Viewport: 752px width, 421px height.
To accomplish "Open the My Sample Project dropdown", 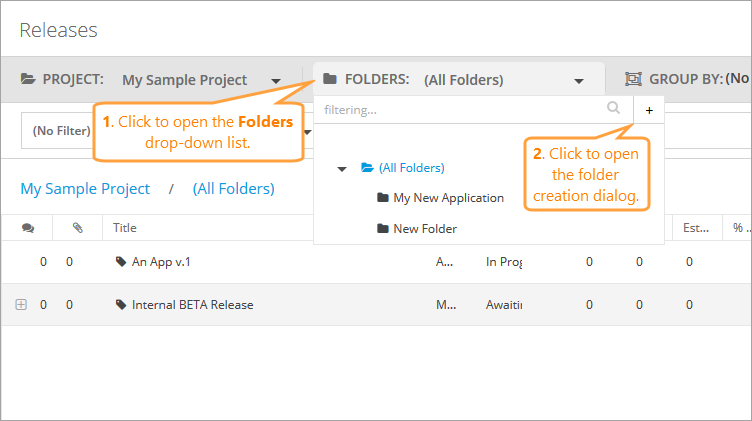I will coord(200,80).
